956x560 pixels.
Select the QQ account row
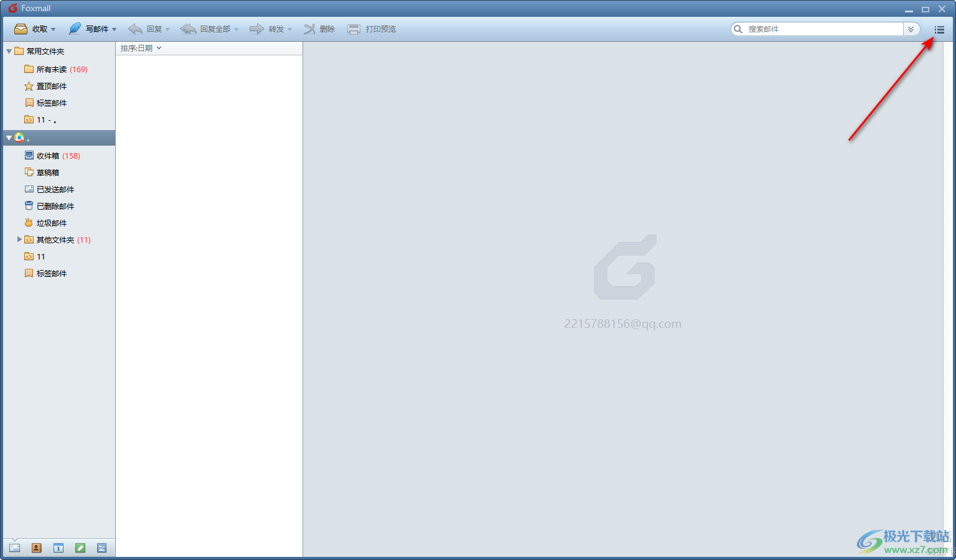point(59,138)
